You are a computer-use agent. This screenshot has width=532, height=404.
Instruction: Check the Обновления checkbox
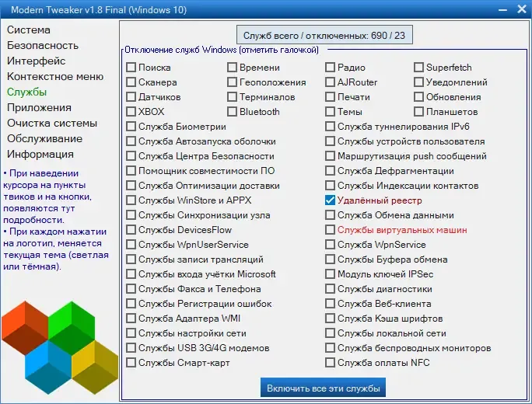[418, 97]
